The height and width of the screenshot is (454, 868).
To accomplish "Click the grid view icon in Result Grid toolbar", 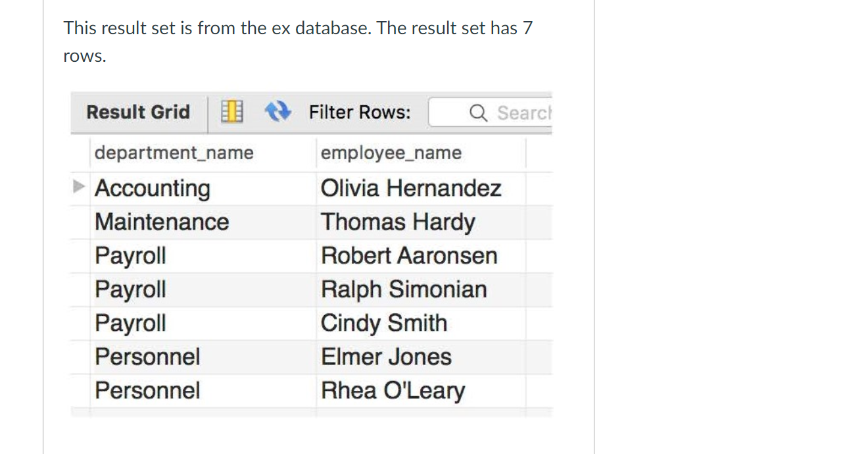I will coord(231,111).
